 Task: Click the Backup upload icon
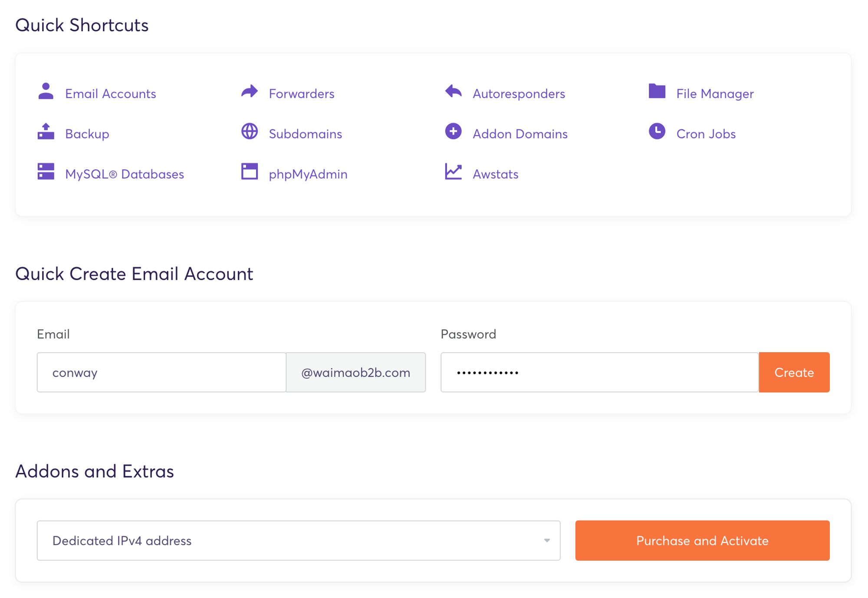pyautogui.click(x=46, y=132)
